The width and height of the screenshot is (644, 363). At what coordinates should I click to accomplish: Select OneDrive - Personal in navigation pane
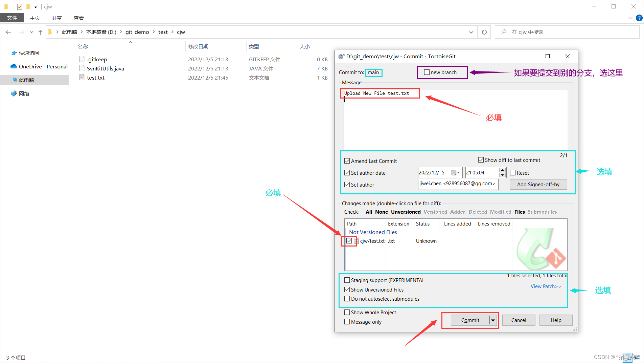(x=43, y=67)
